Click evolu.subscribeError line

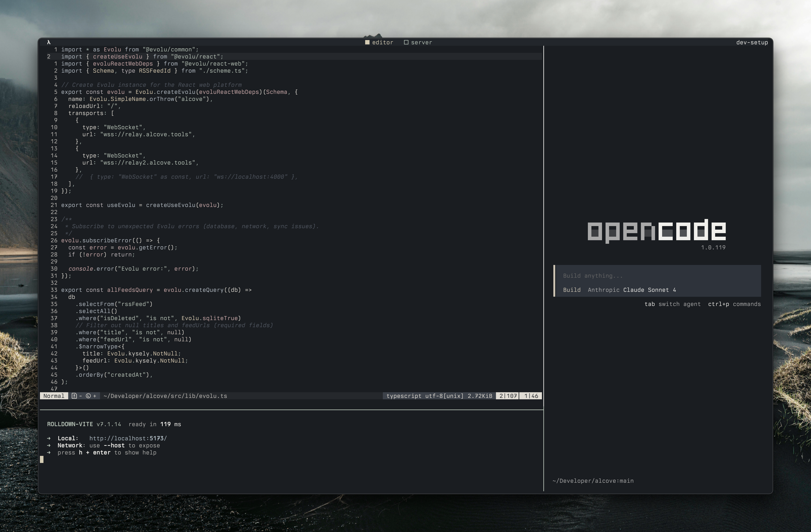[110, 240]
